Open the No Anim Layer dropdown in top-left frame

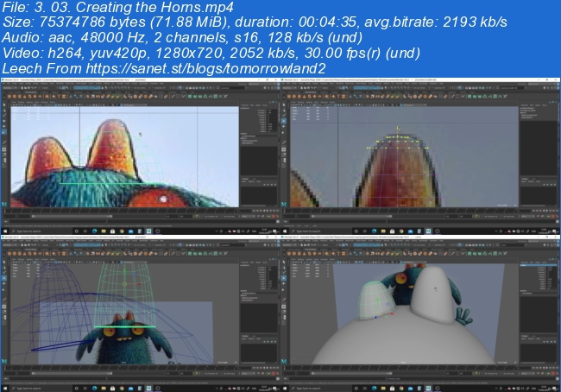[230, 216]
